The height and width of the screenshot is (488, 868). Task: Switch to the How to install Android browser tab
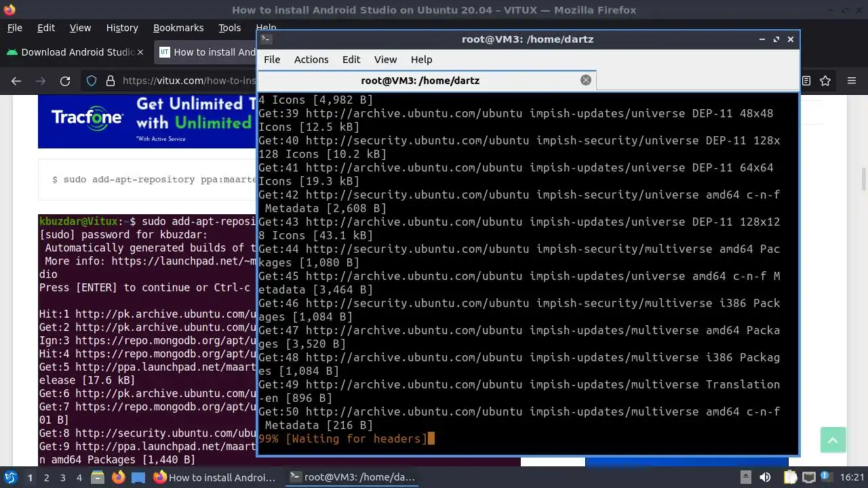[x=205, y=52]
